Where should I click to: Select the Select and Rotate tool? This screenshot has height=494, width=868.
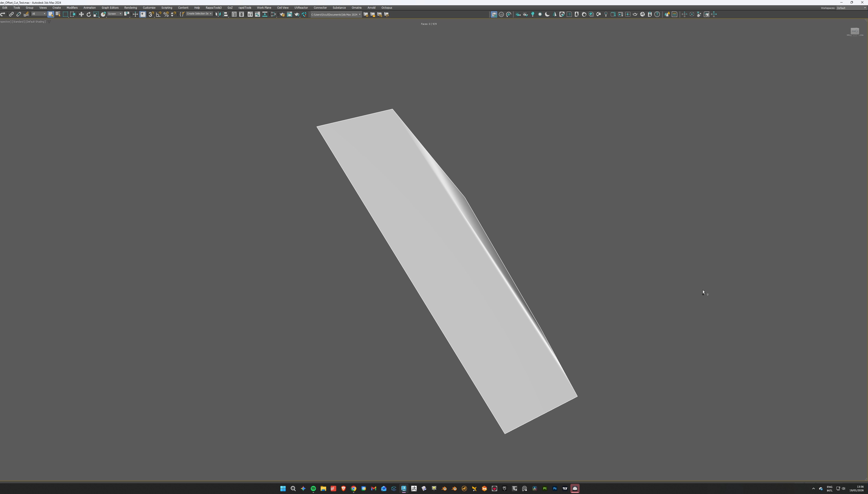tap(89, 14)
